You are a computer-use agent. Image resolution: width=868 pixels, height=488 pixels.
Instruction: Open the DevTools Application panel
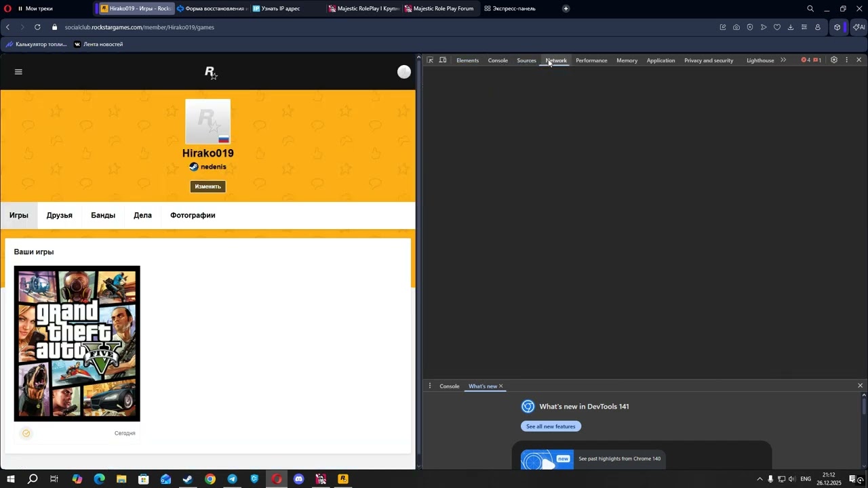tap(660, 60)
